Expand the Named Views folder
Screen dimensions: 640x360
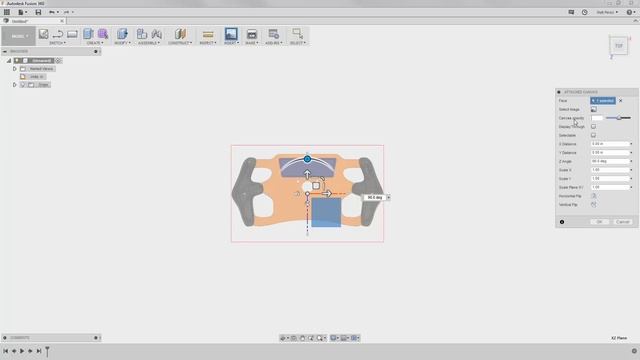point(15,69)
